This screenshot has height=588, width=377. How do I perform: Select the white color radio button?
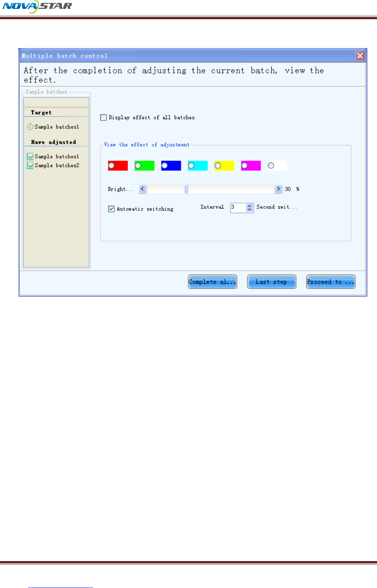click(x=271, y=165)
